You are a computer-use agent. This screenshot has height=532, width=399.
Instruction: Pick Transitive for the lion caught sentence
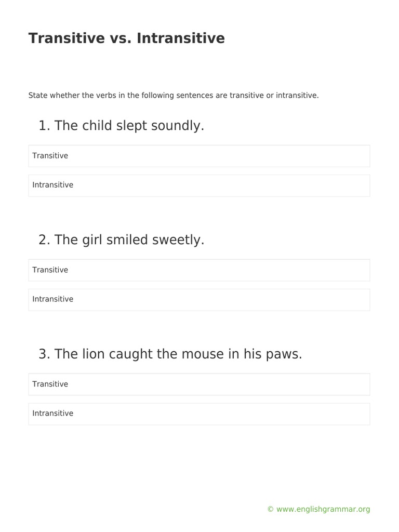point(199,384)
